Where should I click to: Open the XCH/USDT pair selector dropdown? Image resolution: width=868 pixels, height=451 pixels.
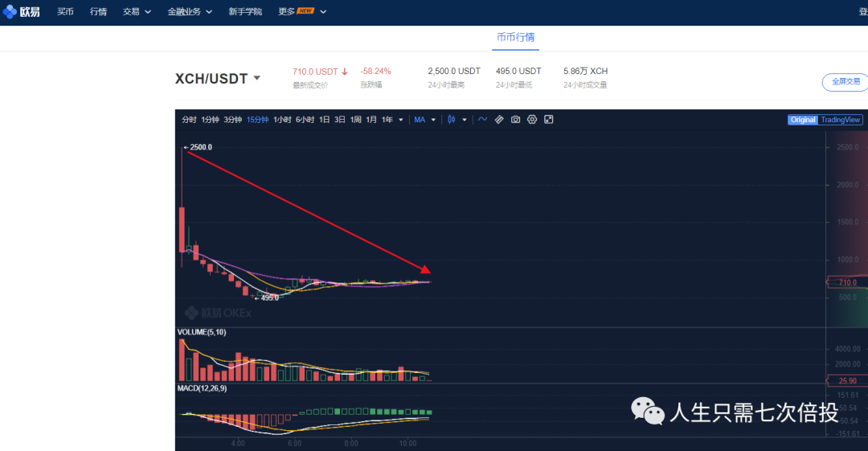(x=218, y=79)
